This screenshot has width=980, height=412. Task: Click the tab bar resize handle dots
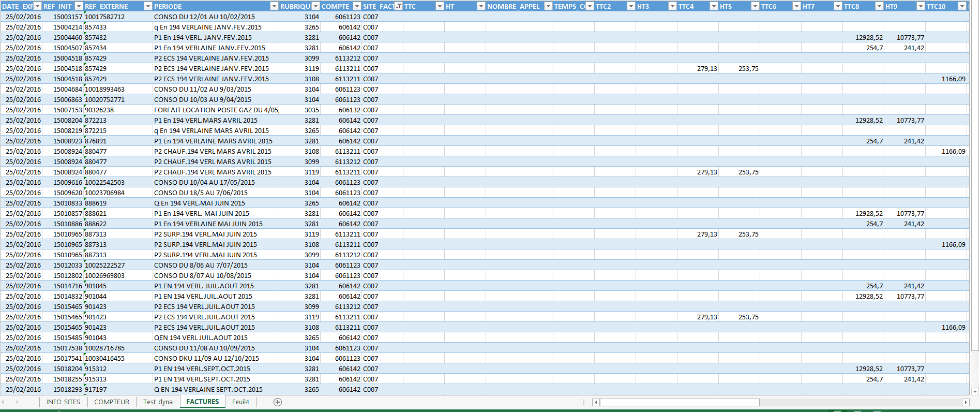584,402
